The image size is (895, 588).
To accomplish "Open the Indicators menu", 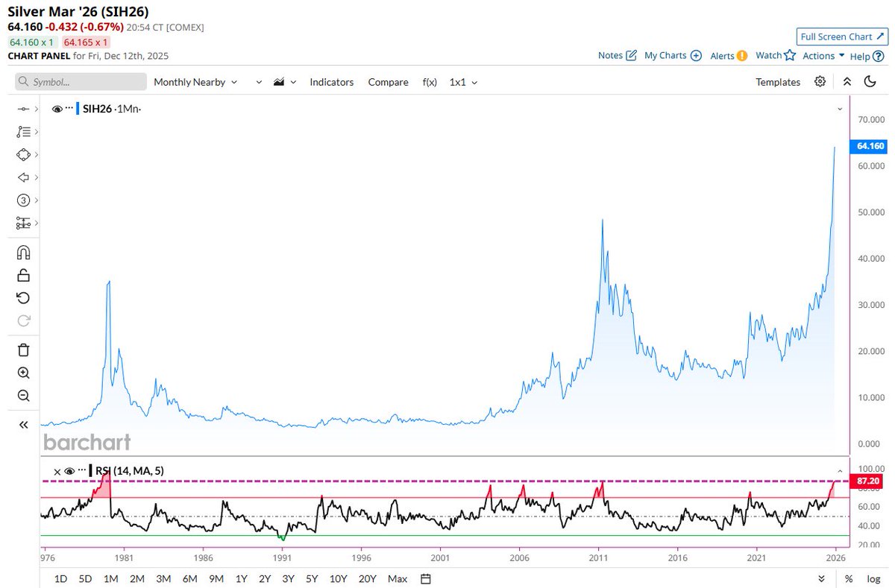I will (332, 82).
